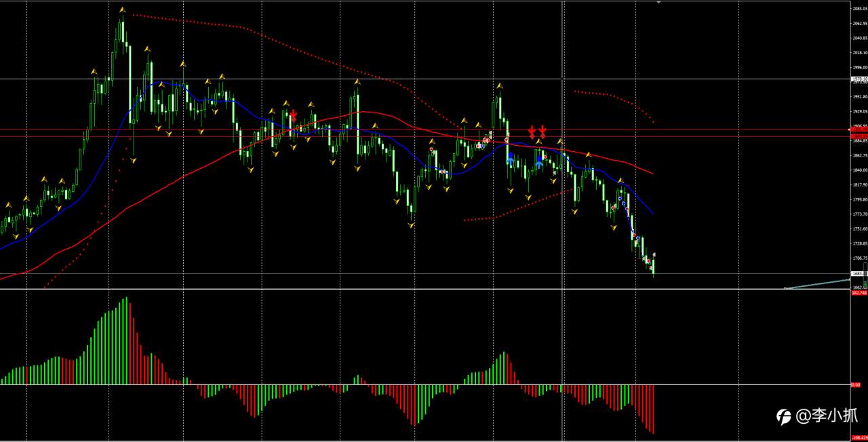Click the 0.00 indicator zero-level label
Screen dimensions: 868x442
[x=856, y=384]
